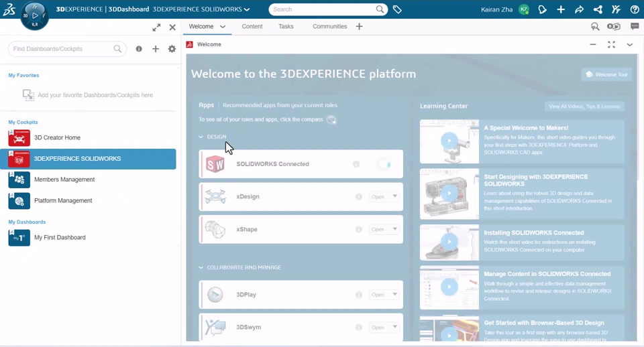Show info for 3DPlay app

point(358,295)
